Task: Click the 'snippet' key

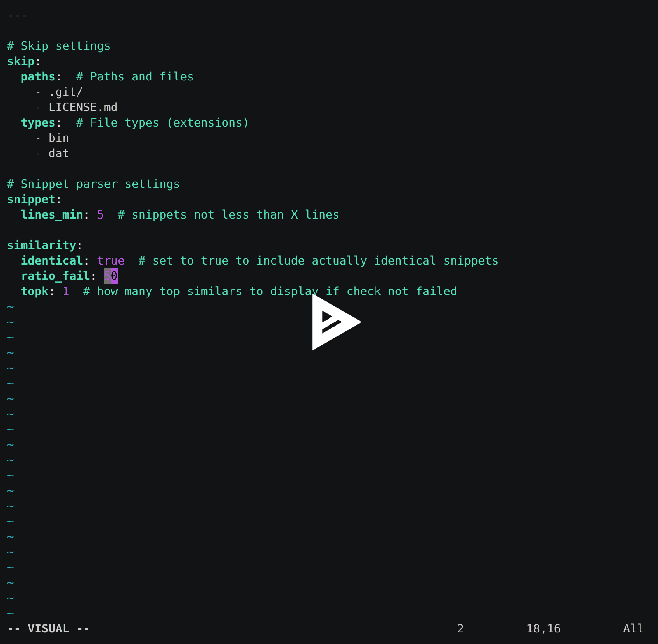Action: pyautogui.click(x=31, y=199)
